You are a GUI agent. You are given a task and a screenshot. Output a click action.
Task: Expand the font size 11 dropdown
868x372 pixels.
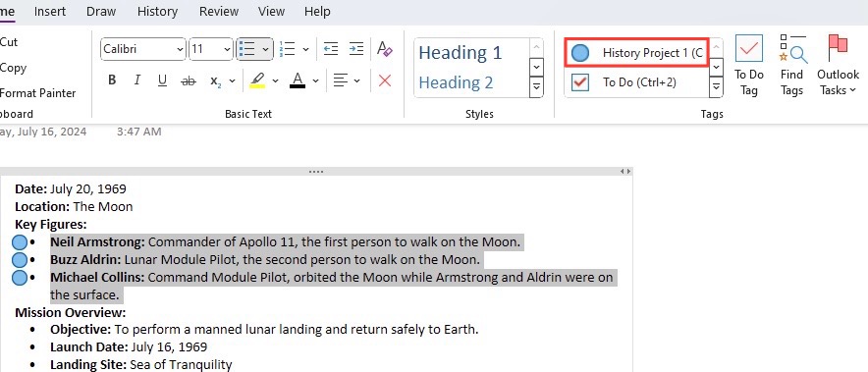pyautogui.click(x=210, y=49)
